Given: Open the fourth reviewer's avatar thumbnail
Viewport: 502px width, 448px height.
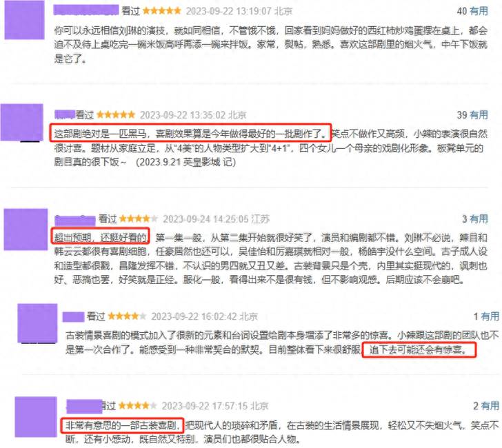Looking at the screenshot, I should [37, 323].
